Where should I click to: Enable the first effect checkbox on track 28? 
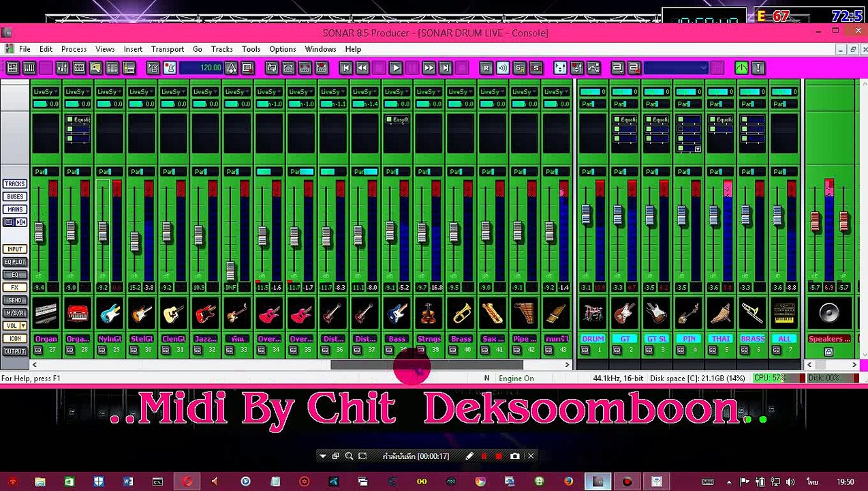70,120
